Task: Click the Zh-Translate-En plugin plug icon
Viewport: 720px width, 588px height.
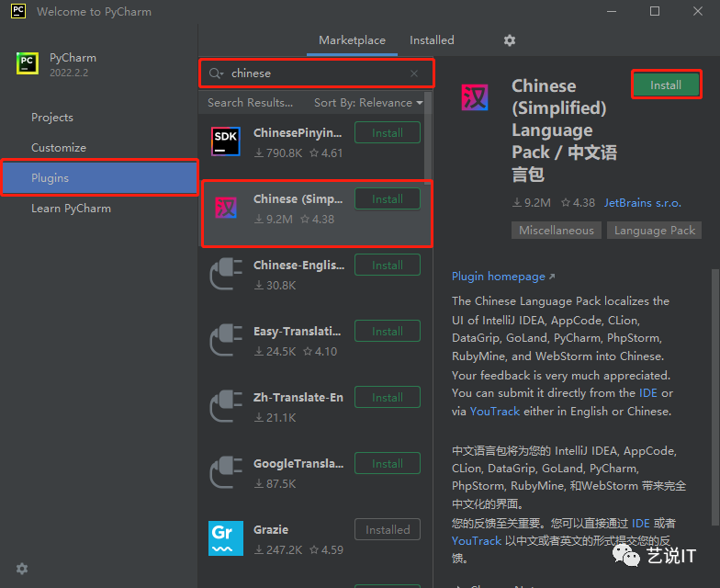Action: [x=225, y=406]
